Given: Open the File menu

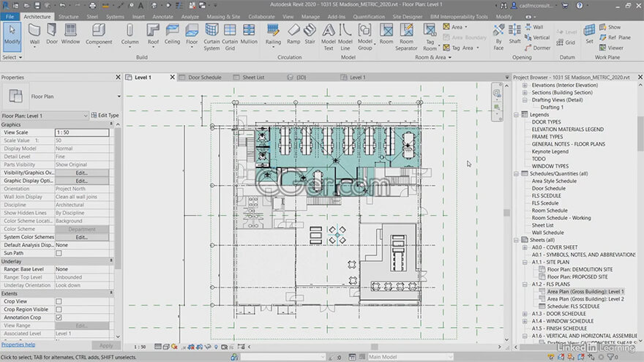Looking at the screenshot, I should click(10, 17).
